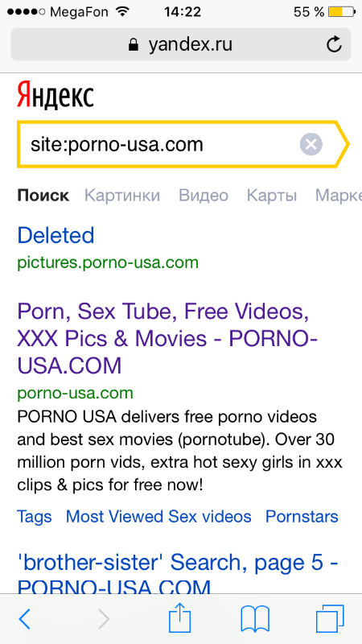The height and width of the screenshot is (644, 362).
Task: Go back with the Safari back arrow
Action: click(x=25, y=619)
